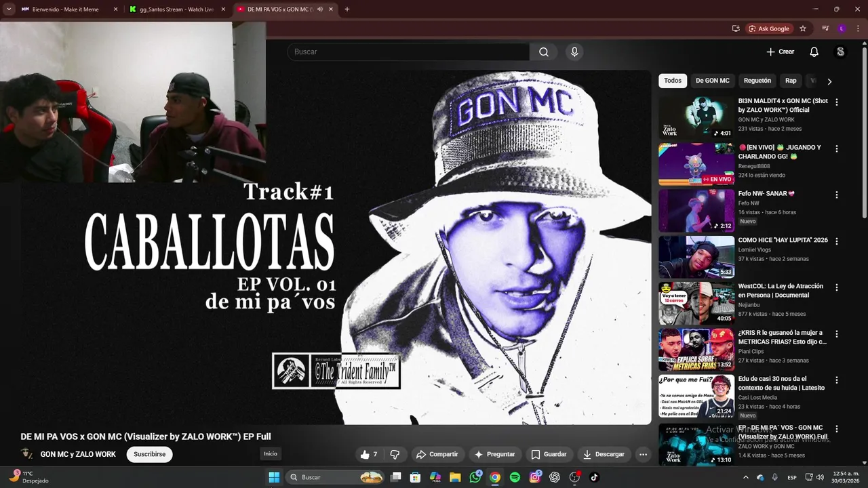Click the Descargar download button
Image resolution: width=868 pixels, height=488 pixels.
pos(604,454)
